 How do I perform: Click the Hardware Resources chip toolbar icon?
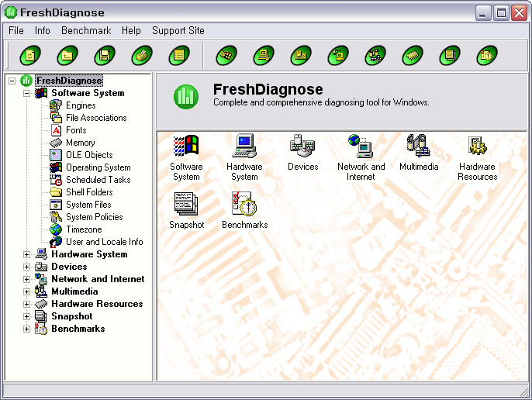[413, 55]
